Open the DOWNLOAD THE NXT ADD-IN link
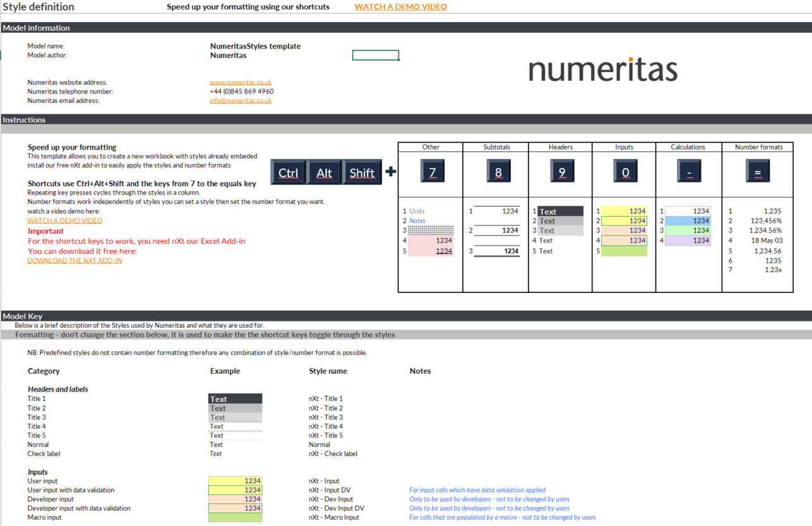The image size is (812, 526). (74, 260)
